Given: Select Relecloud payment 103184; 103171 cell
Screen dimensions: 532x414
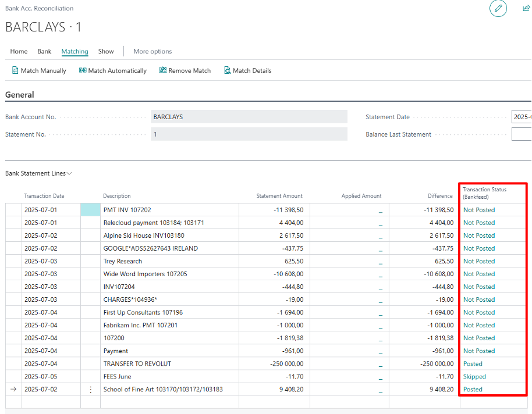Looking at the screenshot, I should point(169,223).
